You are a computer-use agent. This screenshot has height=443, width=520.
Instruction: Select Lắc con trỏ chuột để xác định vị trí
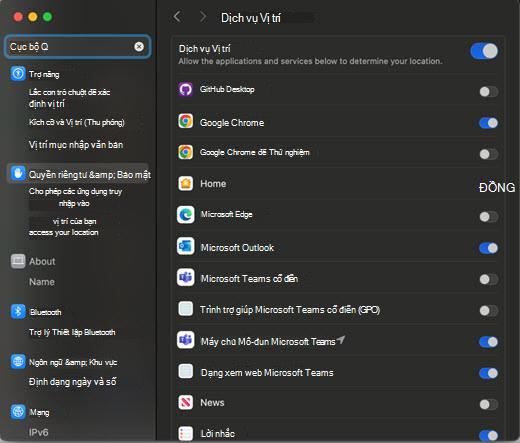tap(70, 98)
